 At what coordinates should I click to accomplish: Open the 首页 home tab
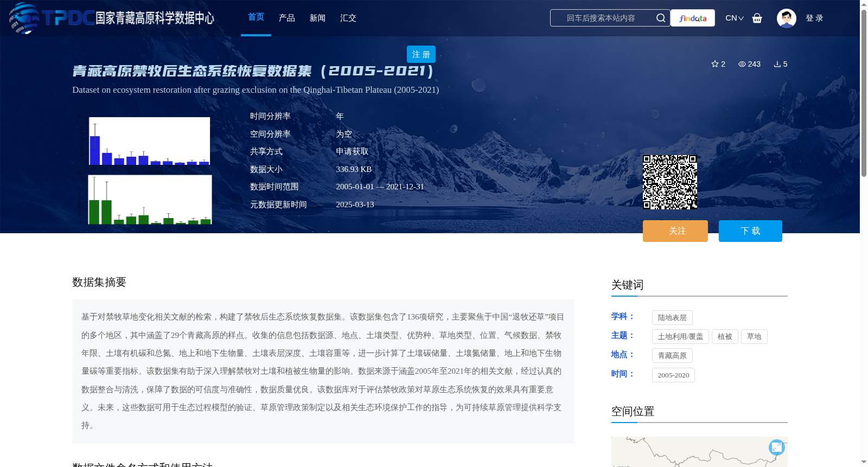click(256, 17)
